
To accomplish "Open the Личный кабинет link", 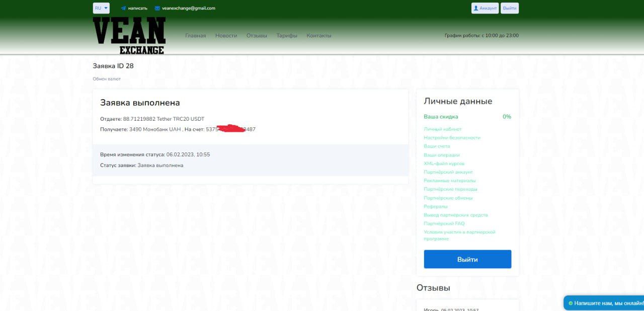I will pyautogui.click(x=443, y=129).
